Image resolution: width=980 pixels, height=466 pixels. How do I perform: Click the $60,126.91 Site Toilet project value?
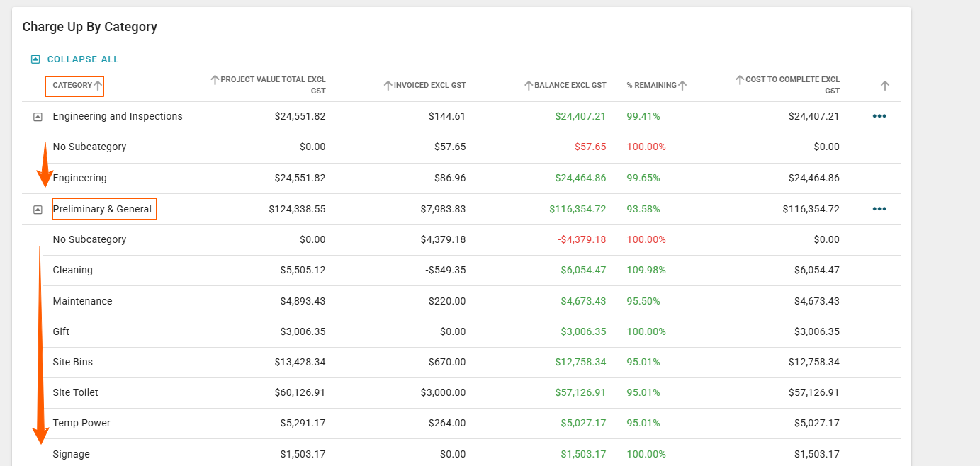tap(300, 392)
